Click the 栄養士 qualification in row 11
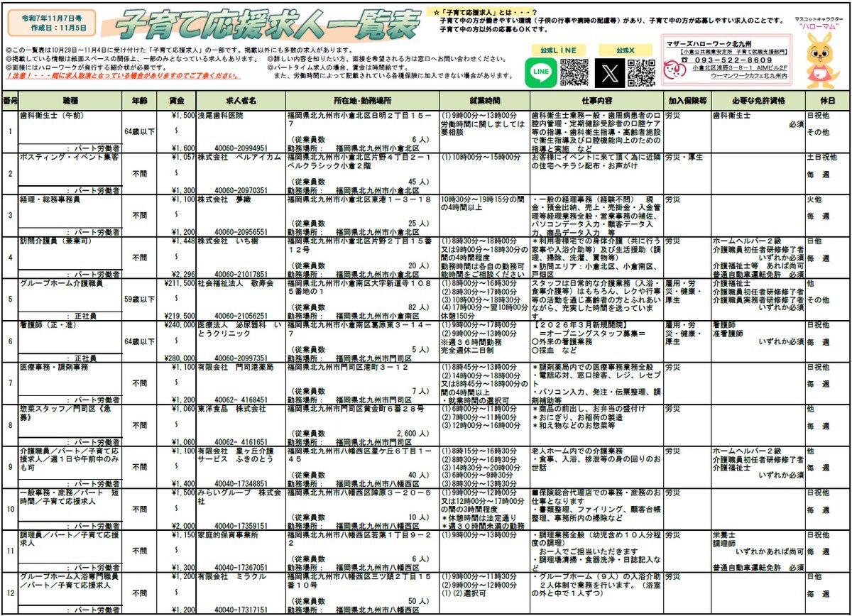This screenshot has height=616, width=852. 723,534
